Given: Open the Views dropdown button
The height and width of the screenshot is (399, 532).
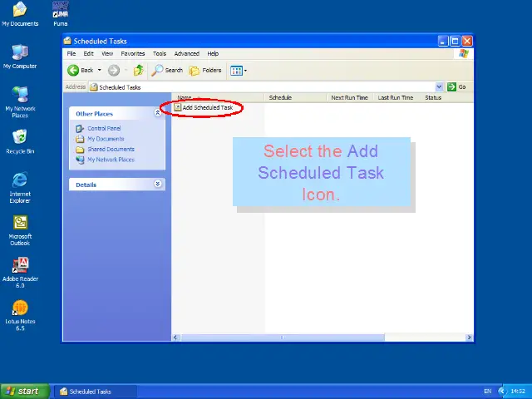Looking at the screenshot, I should pyautogui.click(x=238, y=71).
